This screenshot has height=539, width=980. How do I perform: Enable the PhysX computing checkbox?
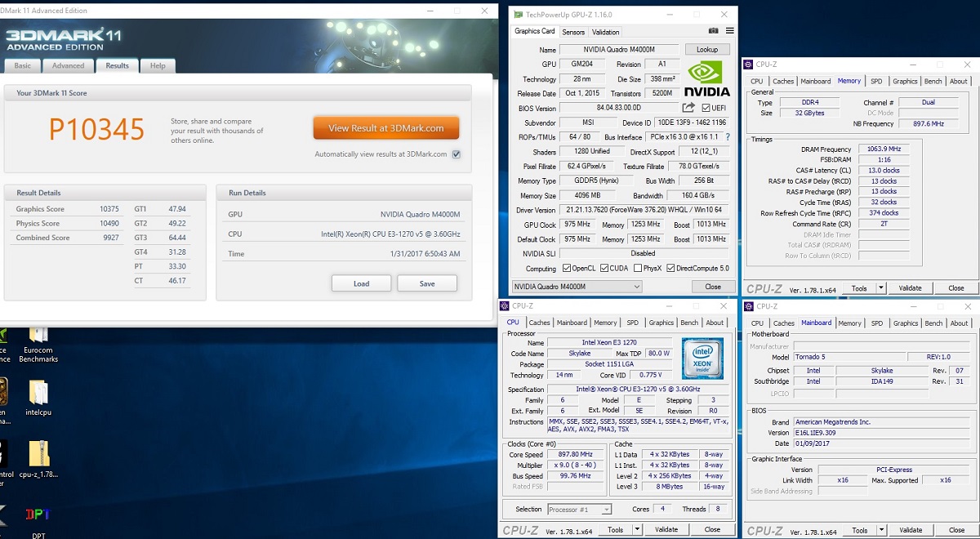637,269
